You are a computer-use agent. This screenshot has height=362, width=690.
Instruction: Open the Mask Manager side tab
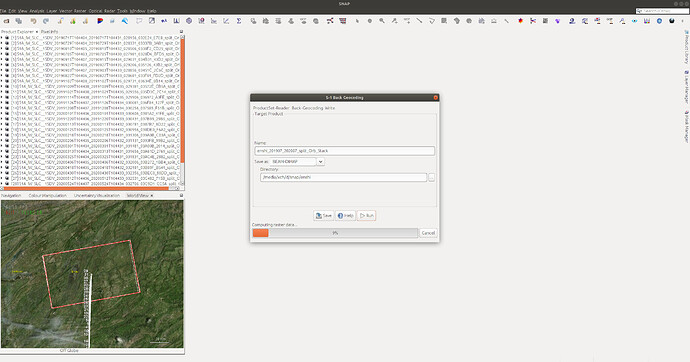(686, 126)
